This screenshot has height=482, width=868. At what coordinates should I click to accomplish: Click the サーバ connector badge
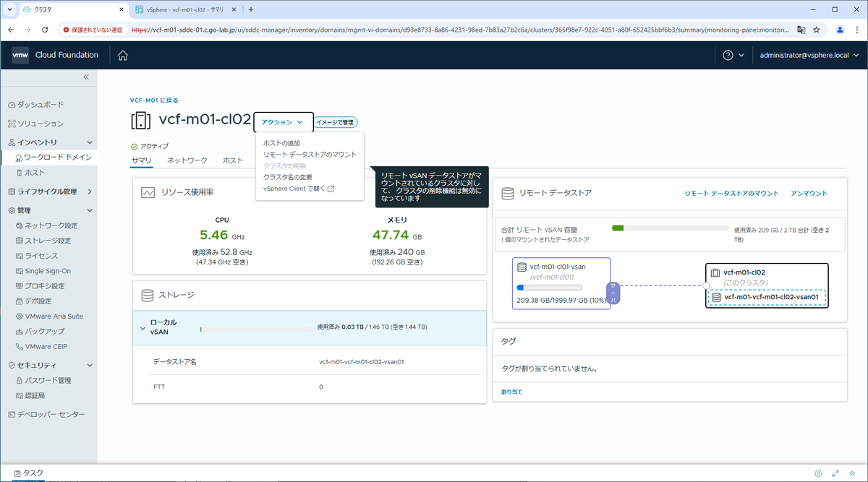tap(614, 292)
